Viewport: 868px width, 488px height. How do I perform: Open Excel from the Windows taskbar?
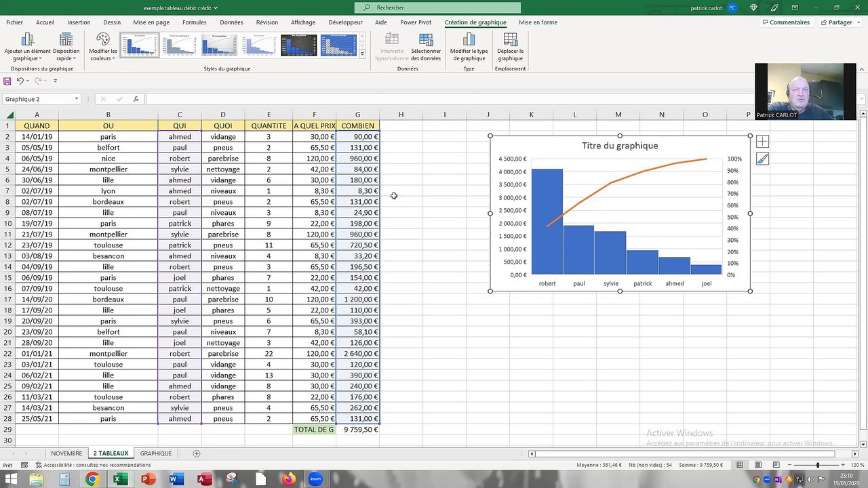[119, 479]
